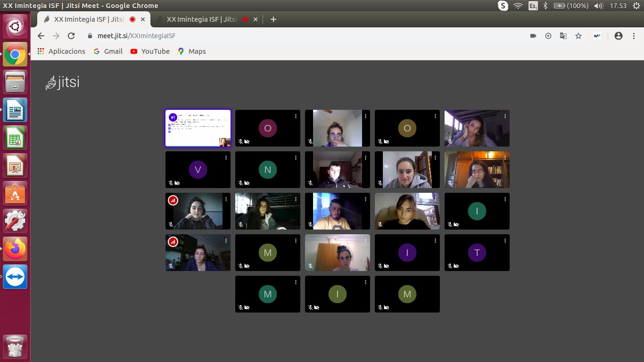
Task: Click the camera access indicator in address bar
Action: pyautogui.click(x=533, y=36)
